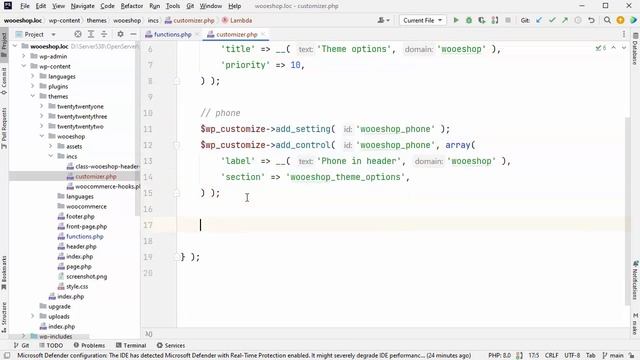
Task: Click the editor vertical scrollbar
Action: point(628,210)
